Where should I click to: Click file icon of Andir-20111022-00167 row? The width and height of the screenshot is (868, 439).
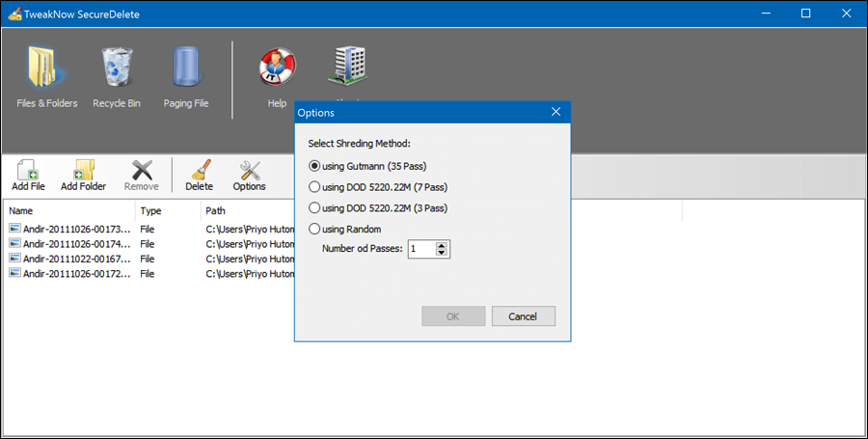click(14, 259)
